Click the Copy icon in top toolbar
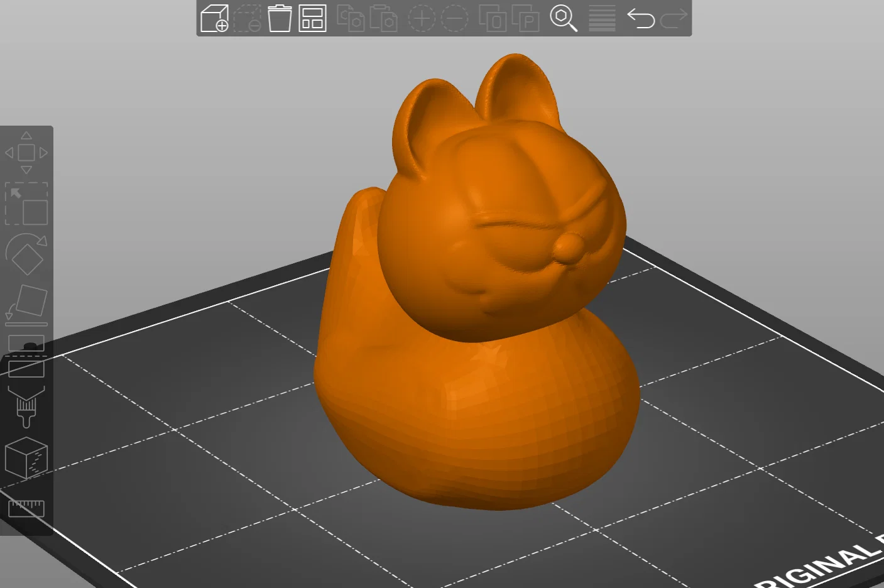 tap(351, 18)
